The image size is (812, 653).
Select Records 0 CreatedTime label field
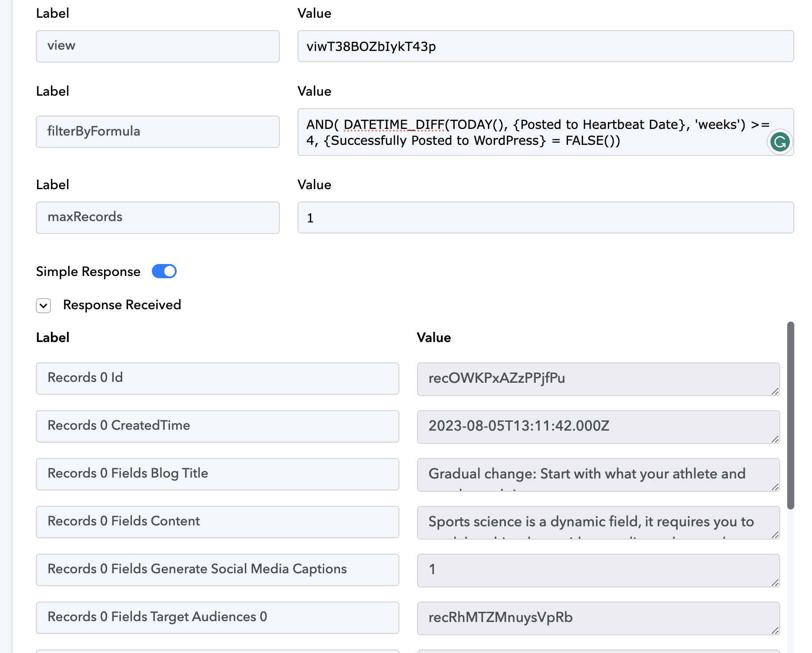[x=217, y=426]
